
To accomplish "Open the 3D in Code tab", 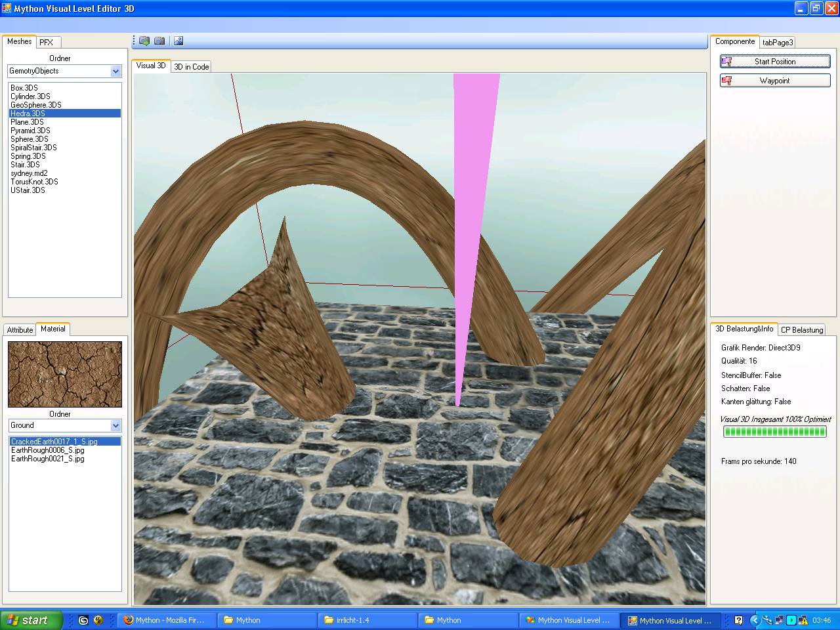I will tap(191, 67).
